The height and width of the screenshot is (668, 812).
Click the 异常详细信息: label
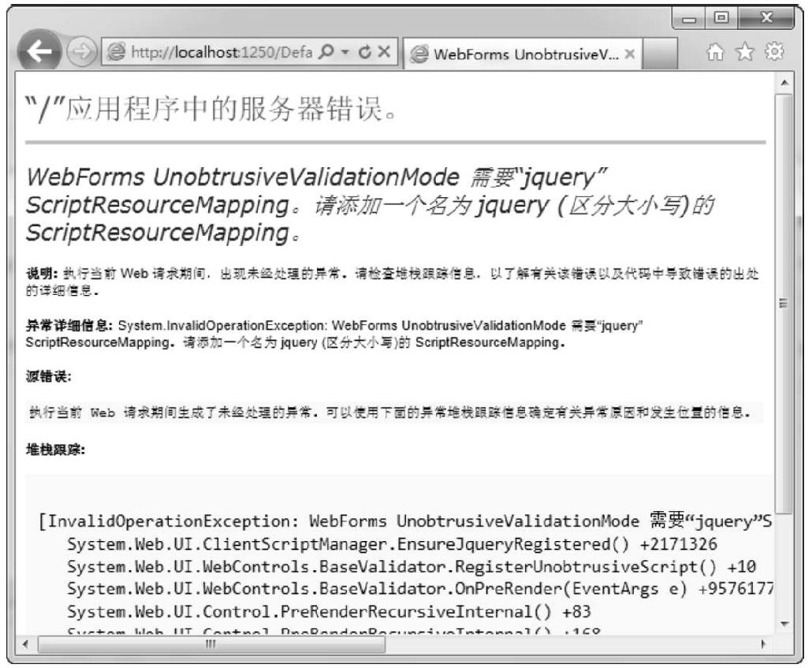point(69,326)
